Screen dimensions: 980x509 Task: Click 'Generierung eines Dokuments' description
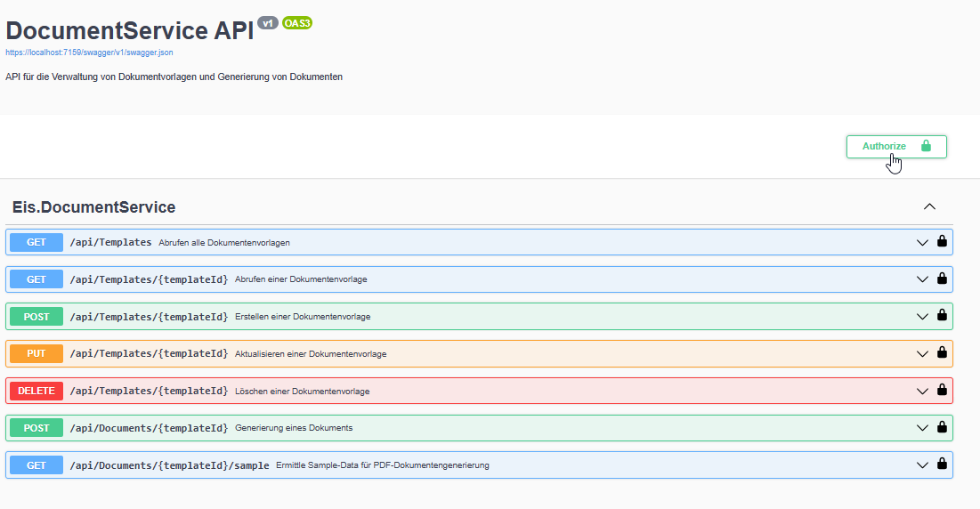[294, 428]
